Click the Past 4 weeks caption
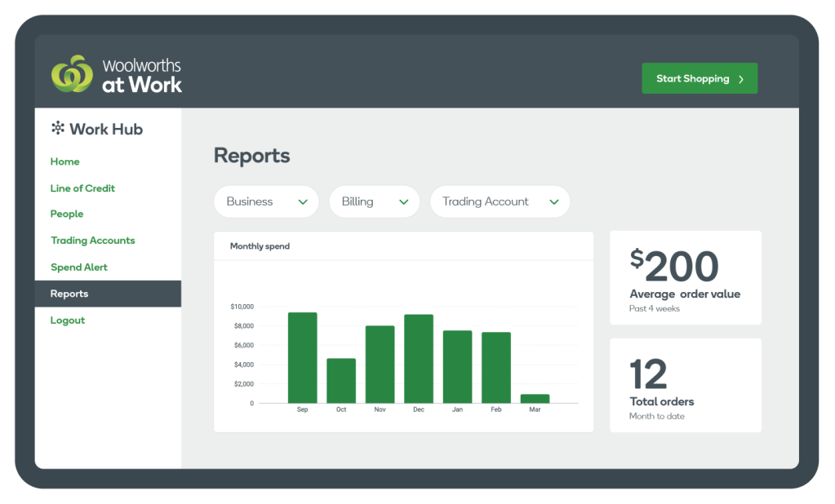This screenshot has height=504, width=835. pos(655,309)
